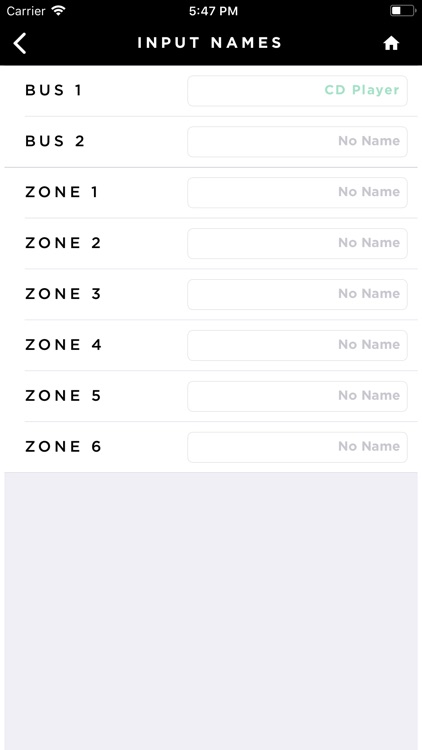The image size is (422, 750).
Task: Tap the BUS 1 row label
Action: pyautogui.click(x=54, y=90)
